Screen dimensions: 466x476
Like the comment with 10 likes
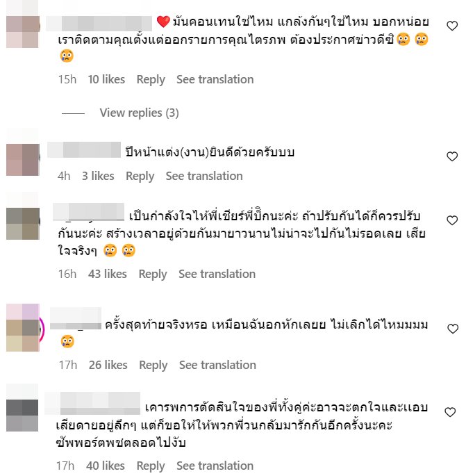point(452,26)
